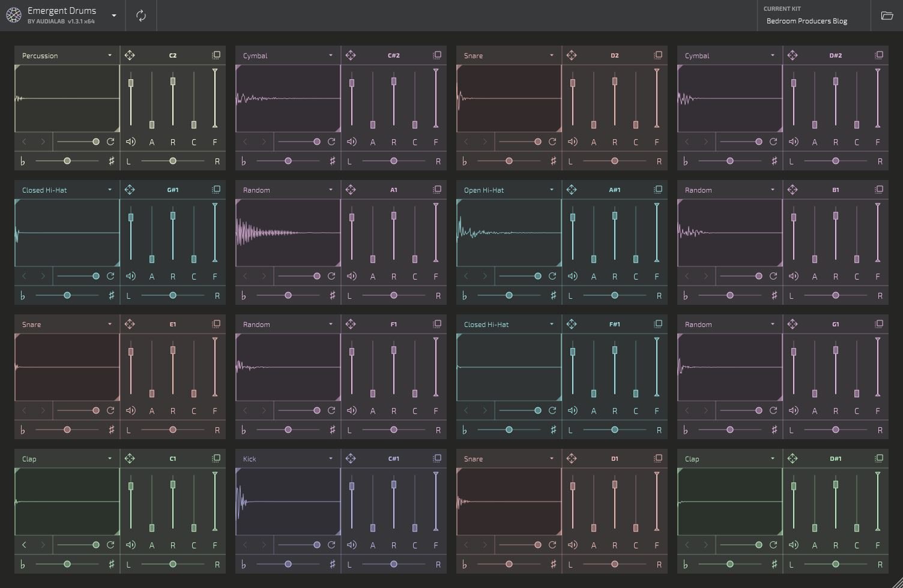This screenshot has width=903, height=588.
Task: Open the kit folder browser icon
Action: coord(887,16)
